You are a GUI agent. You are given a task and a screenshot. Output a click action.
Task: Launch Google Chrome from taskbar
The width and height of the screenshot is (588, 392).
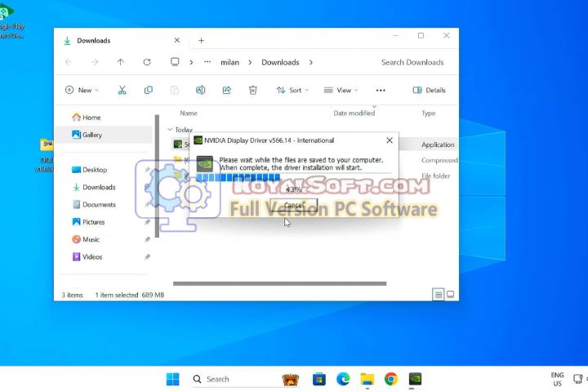click(x=390, y=379)
